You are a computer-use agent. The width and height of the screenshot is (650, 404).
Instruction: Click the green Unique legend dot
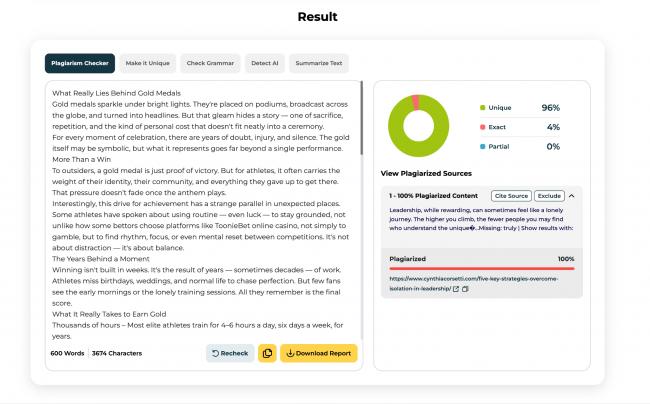483,108
